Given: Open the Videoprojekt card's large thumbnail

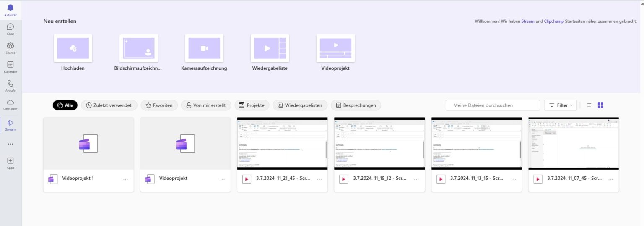Looking at the screenshot, I should coord(185,143).
